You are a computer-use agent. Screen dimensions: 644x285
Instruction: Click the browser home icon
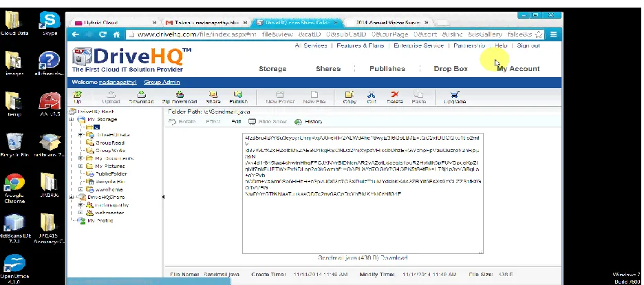coord(117,34)
